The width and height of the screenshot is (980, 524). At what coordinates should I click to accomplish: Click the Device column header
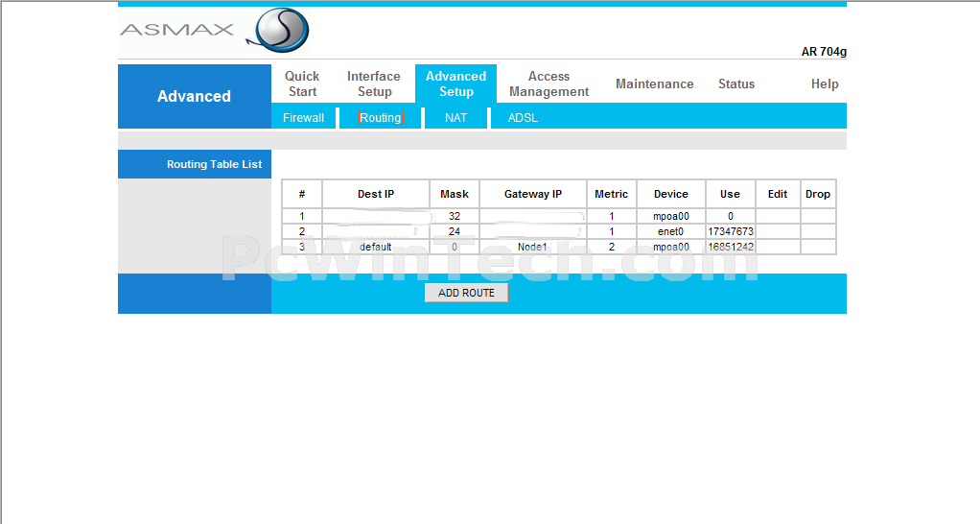click(x=671, y=194)
